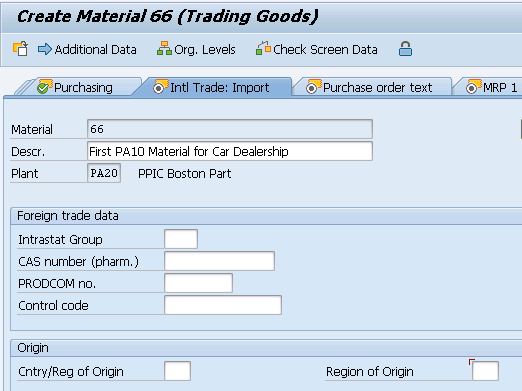Click the Purchase order text tab status icon
The width and height of the screenshot is (522, 391).
click(312, 88)
